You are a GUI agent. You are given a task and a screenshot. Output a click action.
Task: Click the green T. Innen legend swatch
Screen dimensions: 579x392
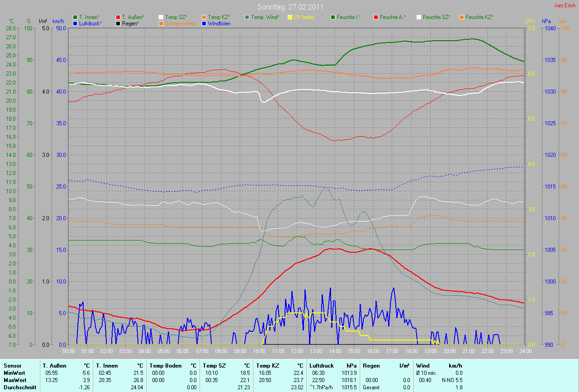(76, 17)
